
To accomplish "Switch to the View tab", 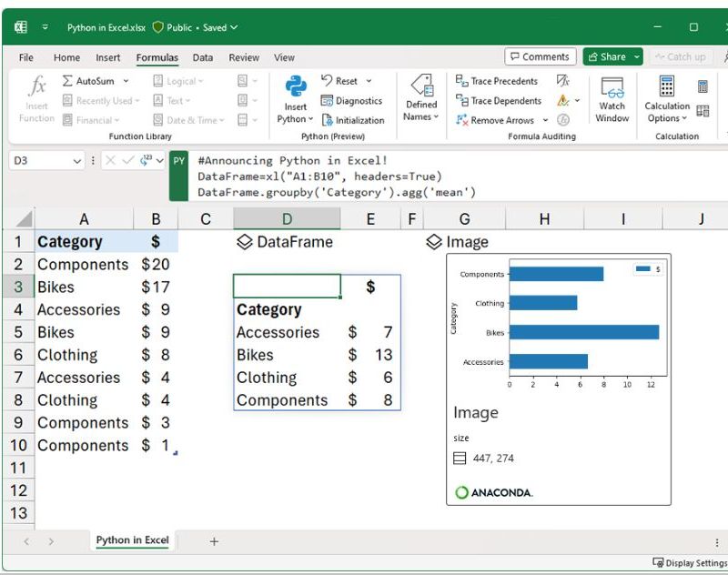I will click(284, 57).
